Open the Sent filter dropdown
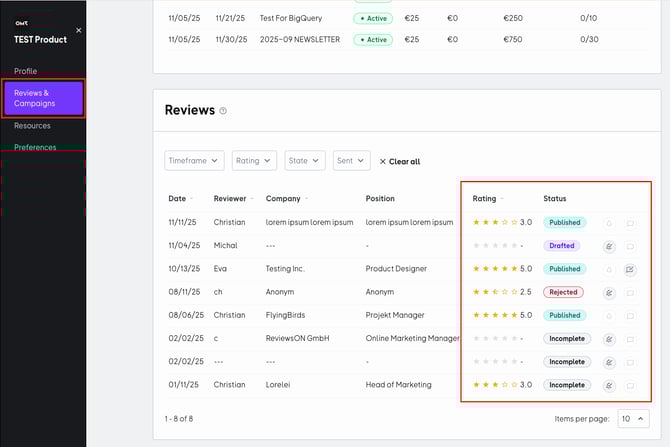Screen dimensions: 670x447 pyautogui.click(x=351, y=160)
